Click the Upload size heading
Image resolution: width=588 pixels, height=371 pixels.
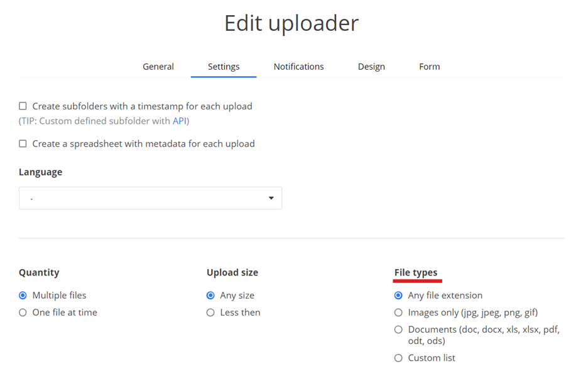(x=232, y=272)
